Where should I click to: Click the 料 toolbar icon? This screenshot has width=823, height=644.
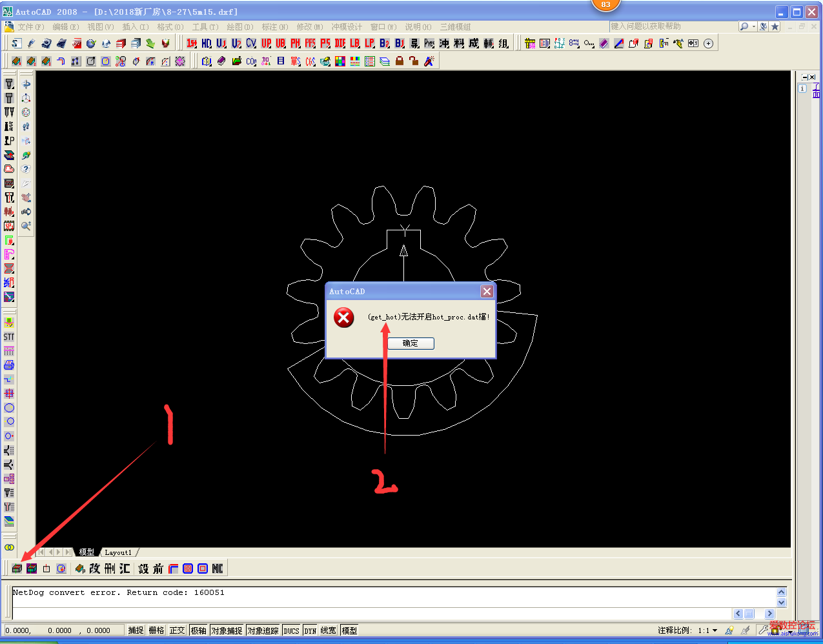(459, 43)
